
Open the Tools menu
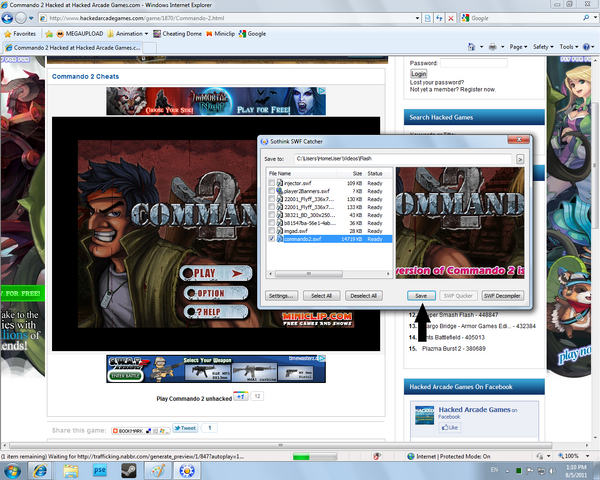[569, 47]
